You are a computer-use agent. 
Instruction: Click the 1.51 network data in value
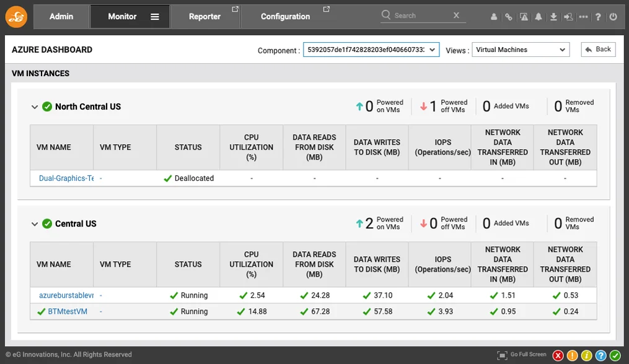(x=508, y=295)
